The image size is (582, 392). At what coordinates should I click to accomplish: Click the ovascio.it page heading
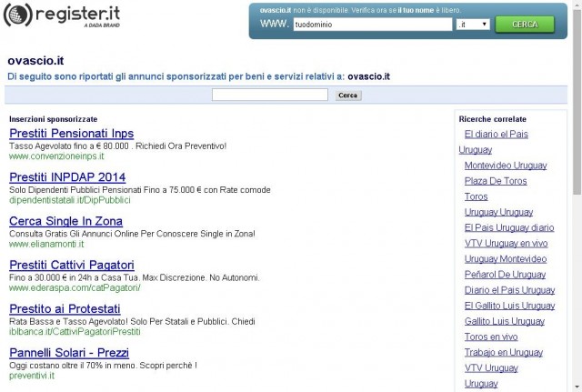[35, 61]
